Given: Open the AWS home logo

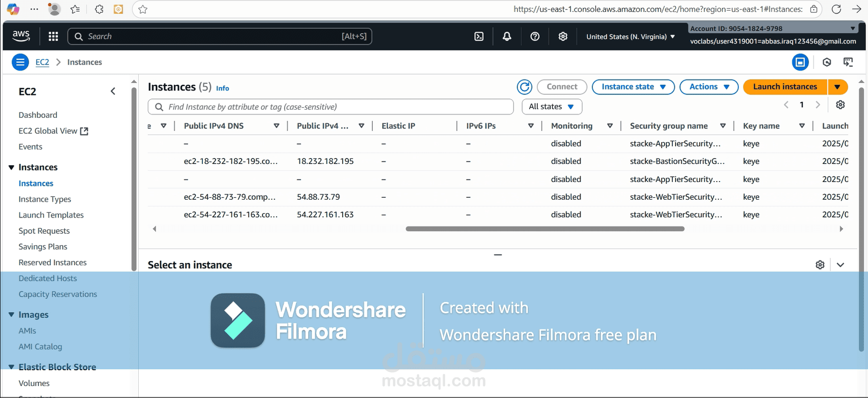Looking at the screenshot, I should coord(21,36).
